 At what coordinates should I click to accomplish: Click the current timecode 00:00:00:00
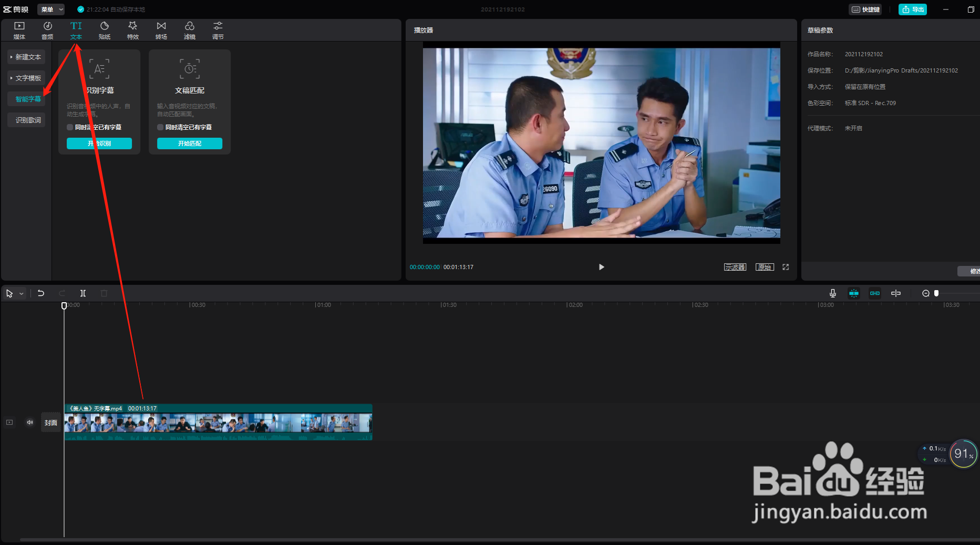425,267
